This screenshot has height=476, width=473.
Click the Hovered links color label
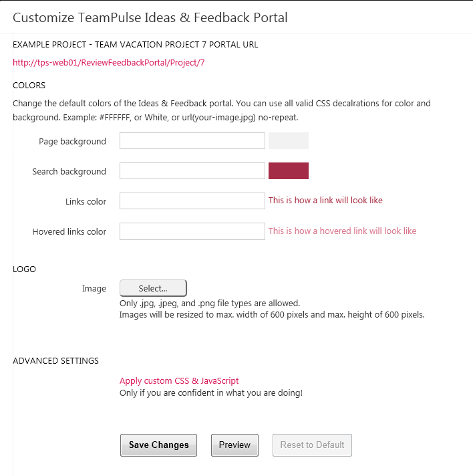69,231
